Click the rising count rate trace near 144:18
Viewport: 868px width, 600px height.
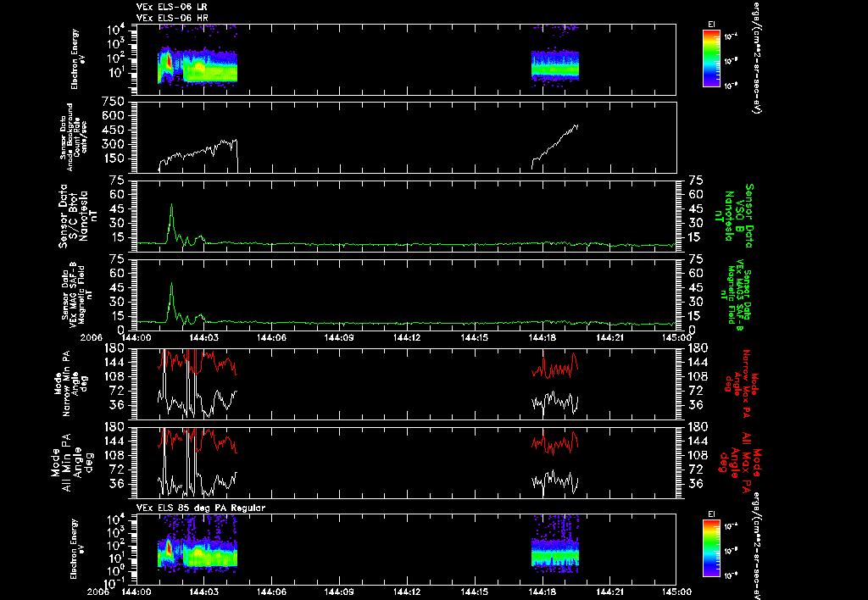click(554, 146)
